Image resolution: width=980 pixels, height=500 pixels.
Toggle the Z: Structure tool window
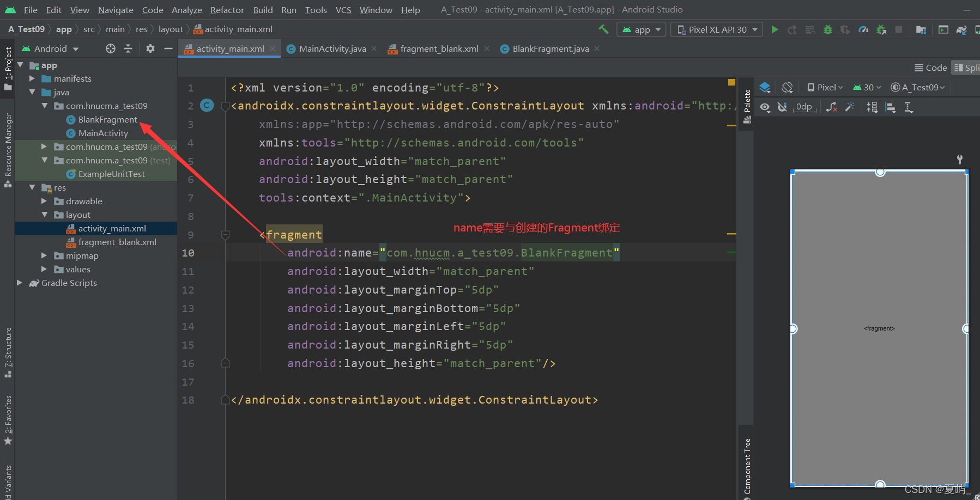pos(8,352)
